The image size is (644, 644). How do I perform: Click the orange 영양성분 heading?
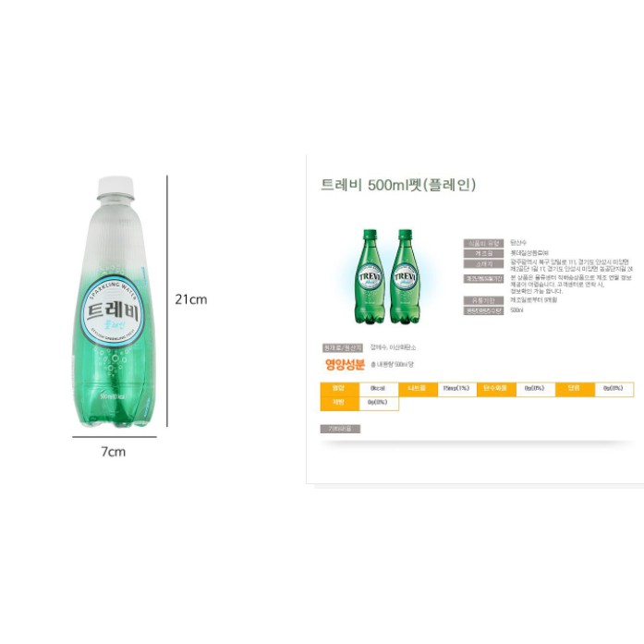click(345, 364)
